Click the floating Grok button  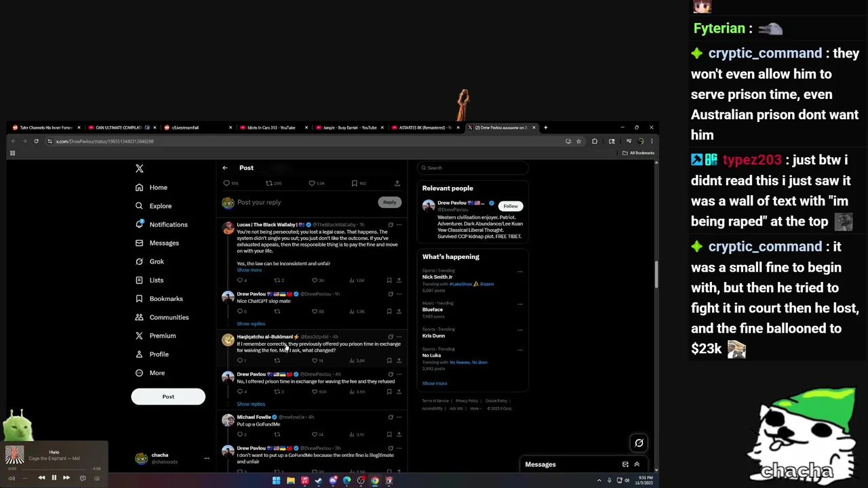[639, 443]
